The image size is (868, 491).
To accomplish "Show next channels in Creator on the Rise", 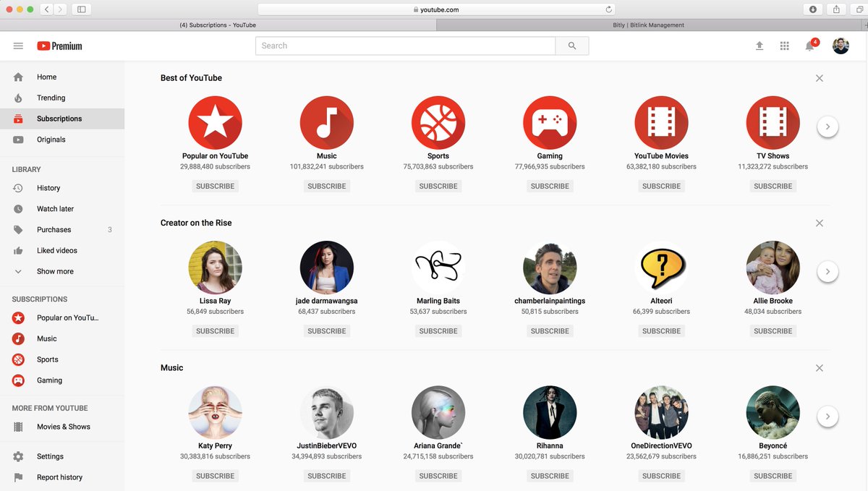I will pyautogui.click(x=827, y=272).
